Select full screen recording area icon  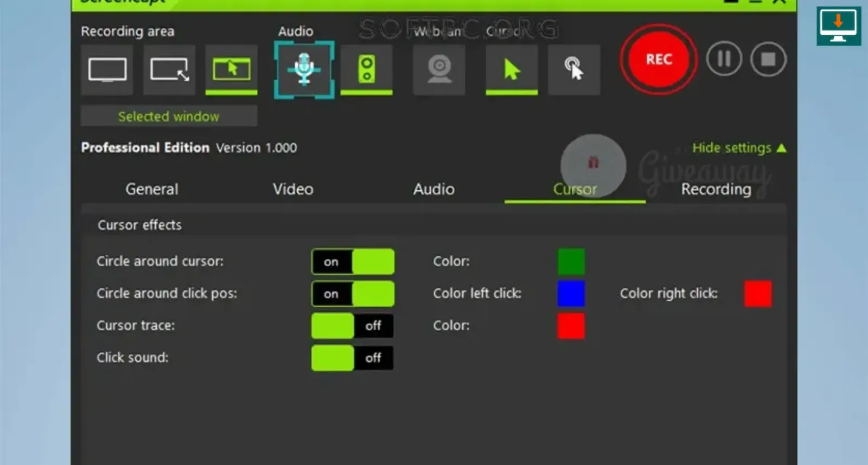[x=107, y=70]
